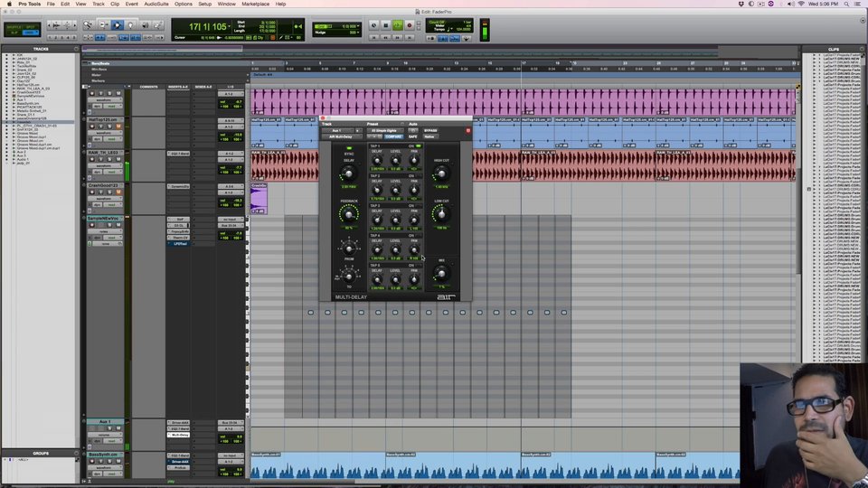This screenshot has width=868, height=488.
Task: Click the High Cut knob
Action: (441, 174)
